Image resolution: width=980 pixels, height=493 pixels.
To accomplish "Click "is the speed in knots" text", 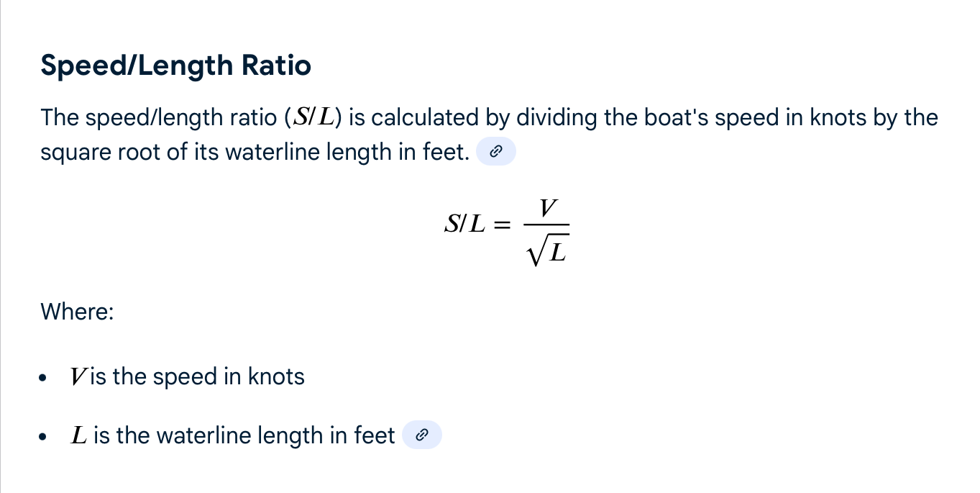I will (197, 377).
